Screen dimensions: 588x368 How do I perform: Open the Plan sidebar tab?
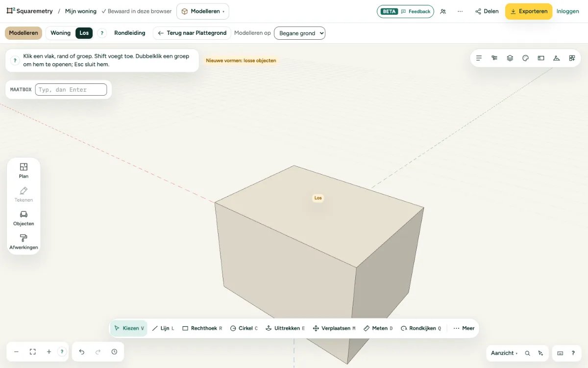click(24, 170)
